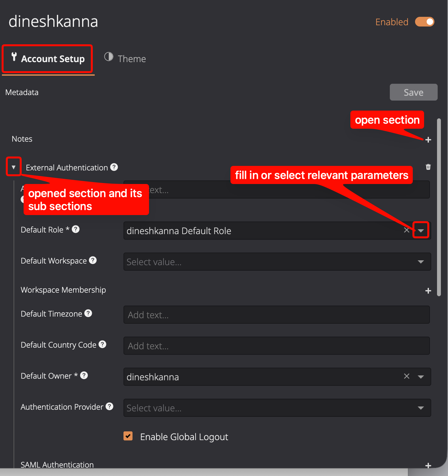448x476 pixels.
Task: Select the Account Setup tab
Action: tap(48, 59)
